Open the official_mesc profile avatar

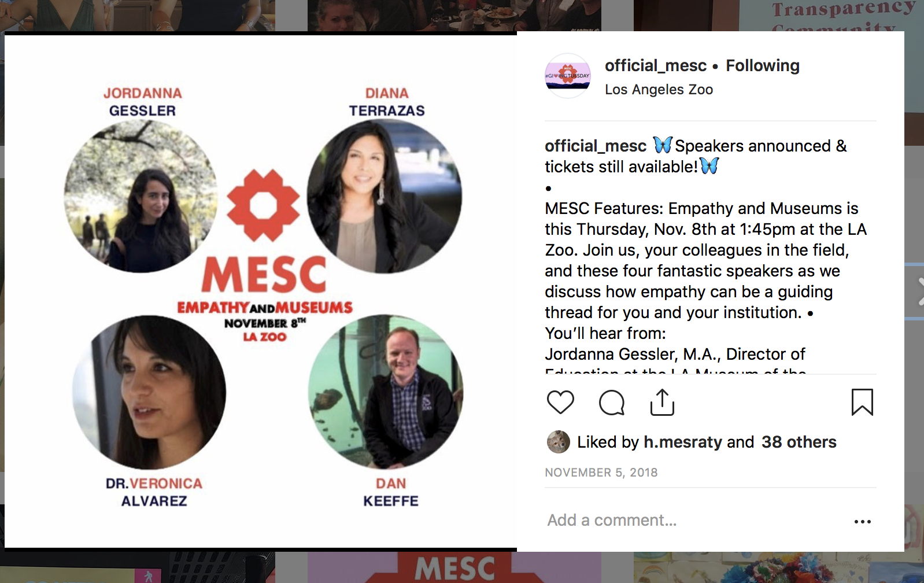click(568, 76)
